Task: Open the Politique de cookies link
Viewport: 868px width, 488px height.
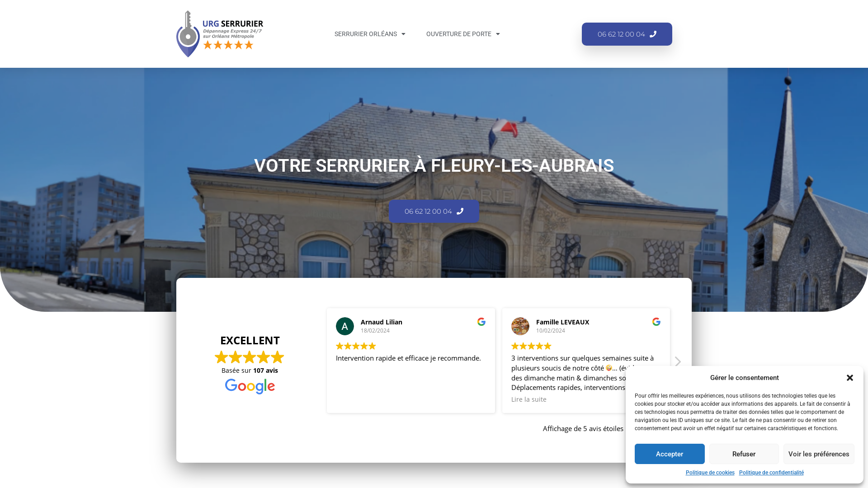Action: tap(710, 473)
